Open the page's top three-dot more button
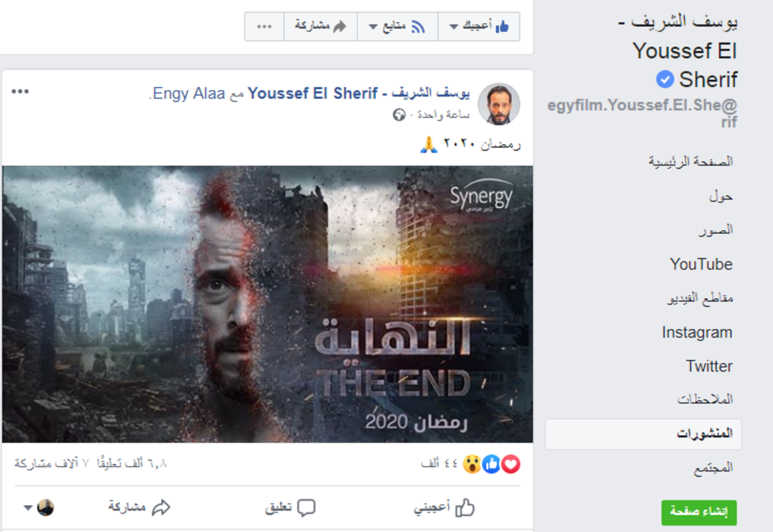The image size is (773, 532). coord(264,26)
